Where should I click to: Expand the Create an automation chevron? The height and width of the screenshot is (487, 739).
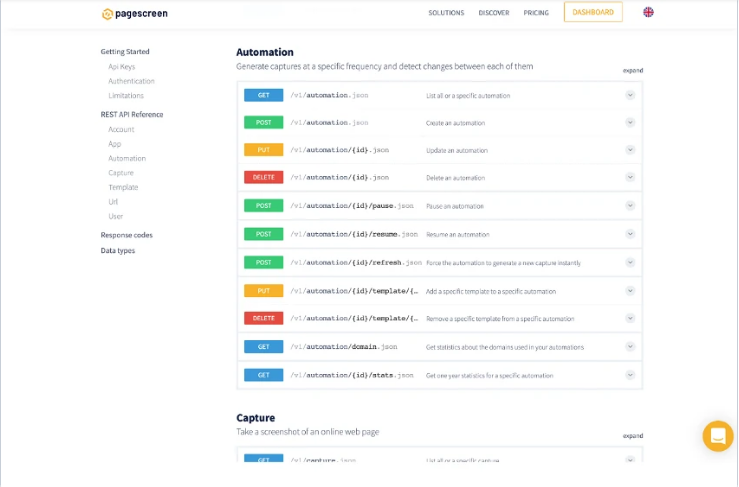(630, 123)
